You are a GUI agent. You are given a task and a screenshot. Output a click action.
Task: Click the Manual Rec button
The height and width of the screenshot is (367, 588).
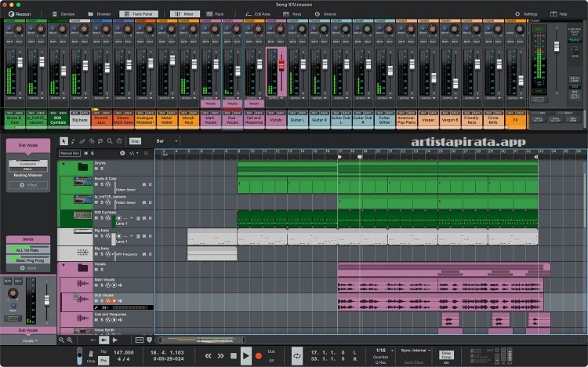coord(70,153)
